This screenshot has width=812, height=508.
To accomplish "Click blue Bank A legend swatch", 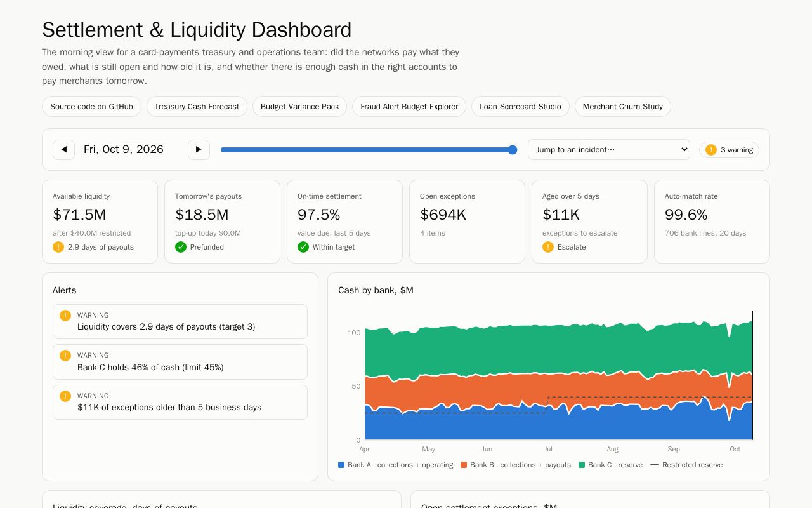I will 341,465.
